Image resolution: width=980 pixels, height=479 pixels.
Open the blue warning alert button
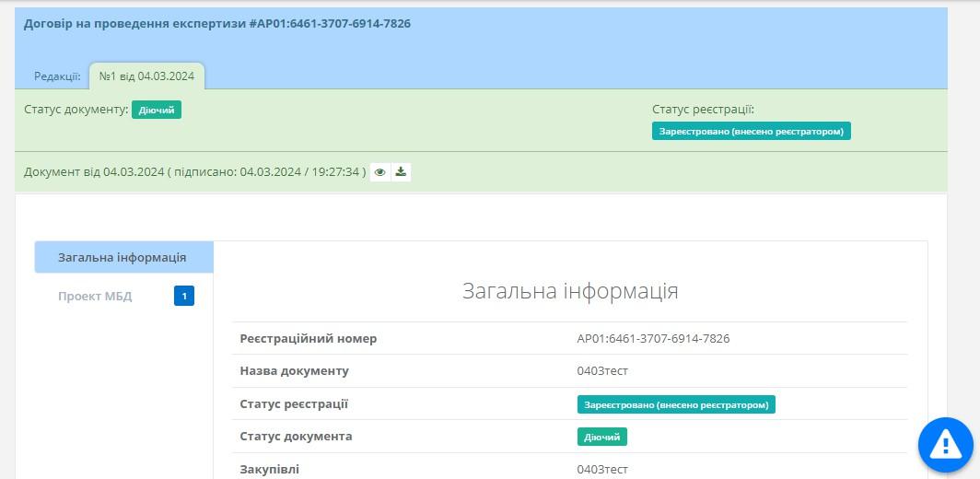(945, 445)
